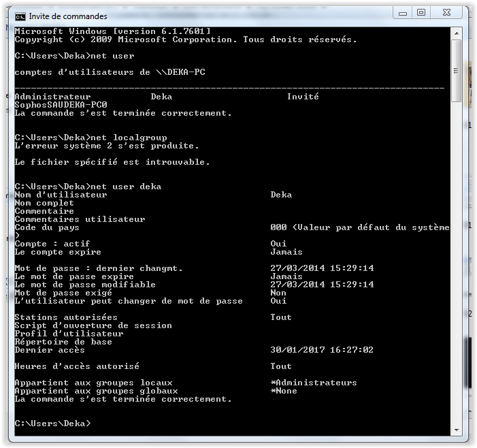Click the "Le fichier spécifié est introuvable" error text
This screenshot has width=477, height=448.
pos(112,162)
